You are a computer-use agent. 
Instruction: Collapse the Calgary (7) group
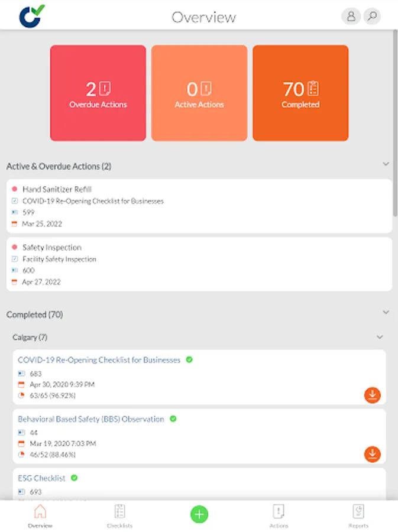point(380,337)
